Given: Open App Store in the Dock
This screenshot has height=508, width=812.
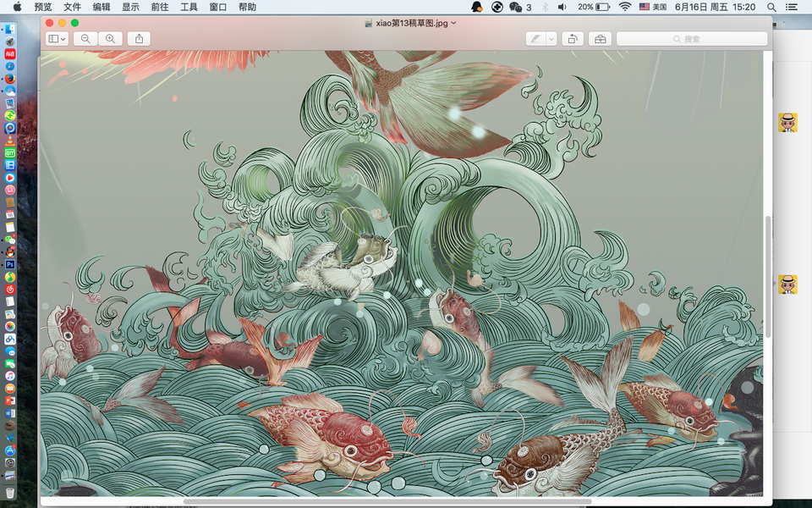Looking at the screenshot, I should point(10,450).
